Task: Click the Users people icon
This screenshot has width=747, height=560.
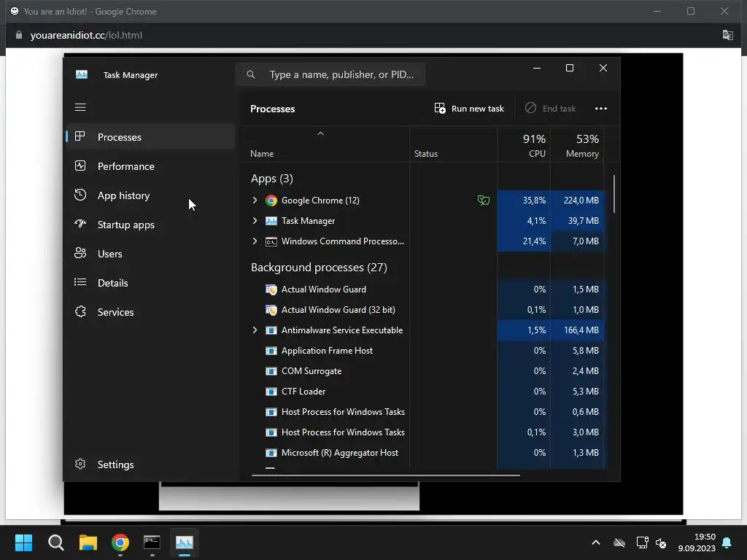Action: 80,253
